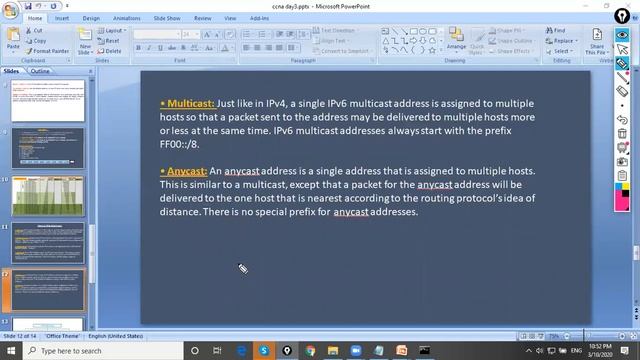
Task: Select the eraser tool in annotation bar
Action: [x=622, y=91]
